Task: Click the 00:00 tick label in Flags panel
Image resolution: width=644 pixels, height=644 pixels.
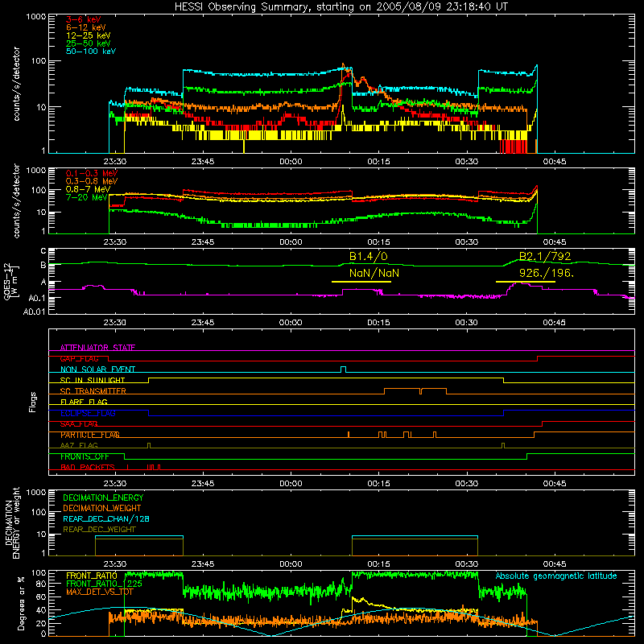Action: pos(291,484)
